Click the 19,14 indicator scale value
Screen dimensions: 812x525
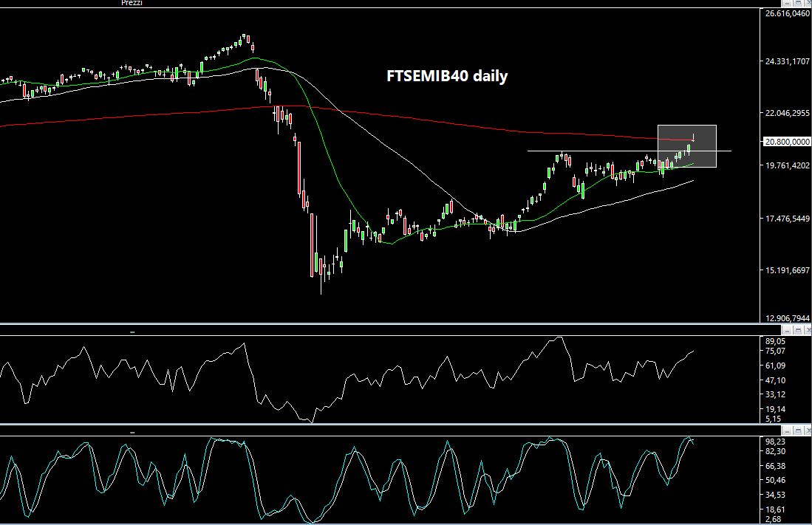pyautogui.click(x=775, y=409)
